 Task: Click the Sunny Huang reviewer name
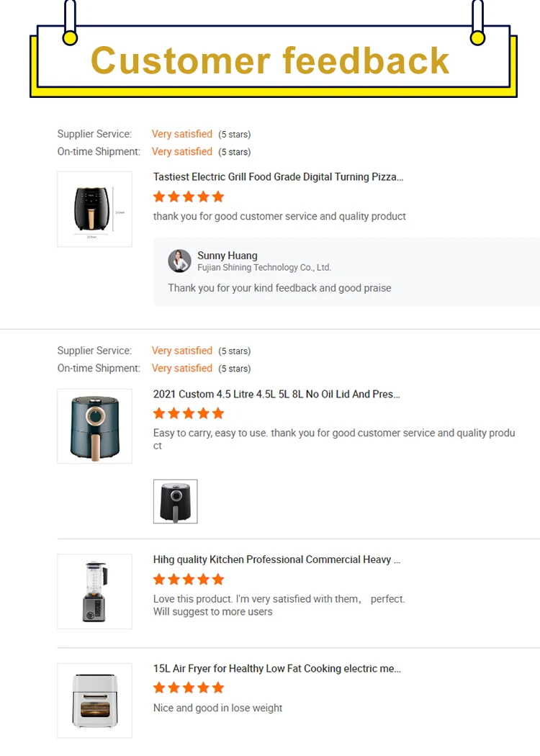point(227,256)
